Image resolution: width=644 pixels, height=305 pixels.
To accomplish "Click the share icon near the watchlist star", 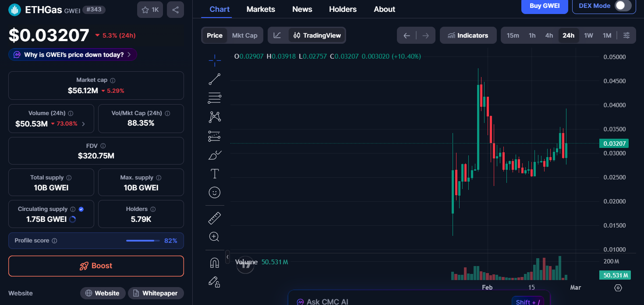I will (x=175, y=9).
